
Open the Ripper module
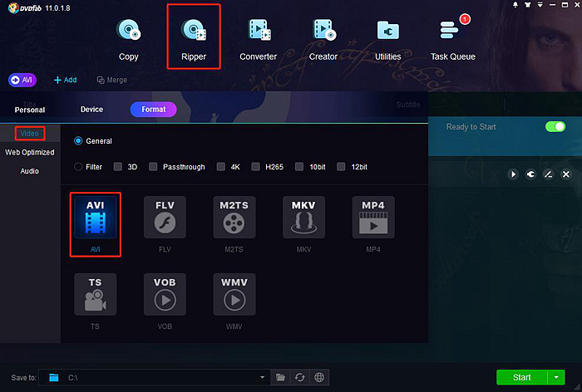tap(194, 39)
